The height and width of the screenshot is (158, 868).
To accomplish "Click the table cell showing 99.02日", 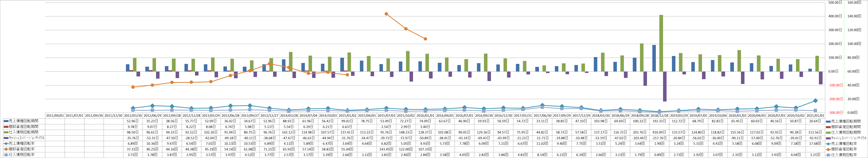I will [348, 121].
